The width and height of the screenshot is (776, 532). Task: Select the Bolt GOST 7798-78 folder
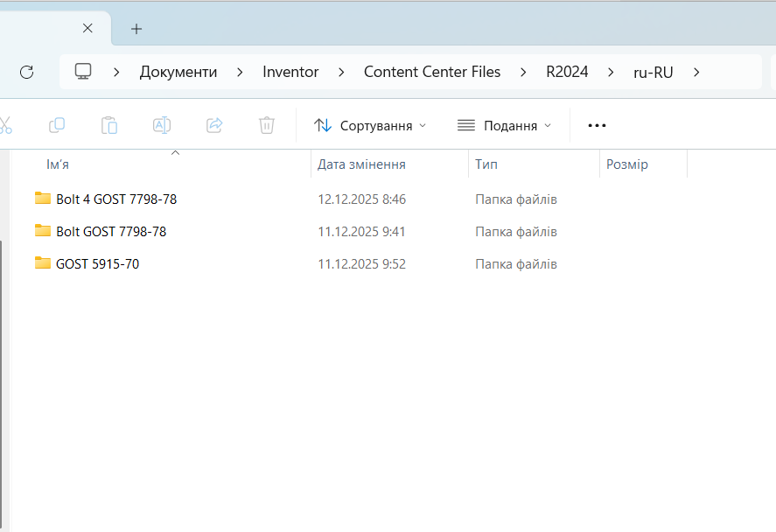tap(111, 232)
